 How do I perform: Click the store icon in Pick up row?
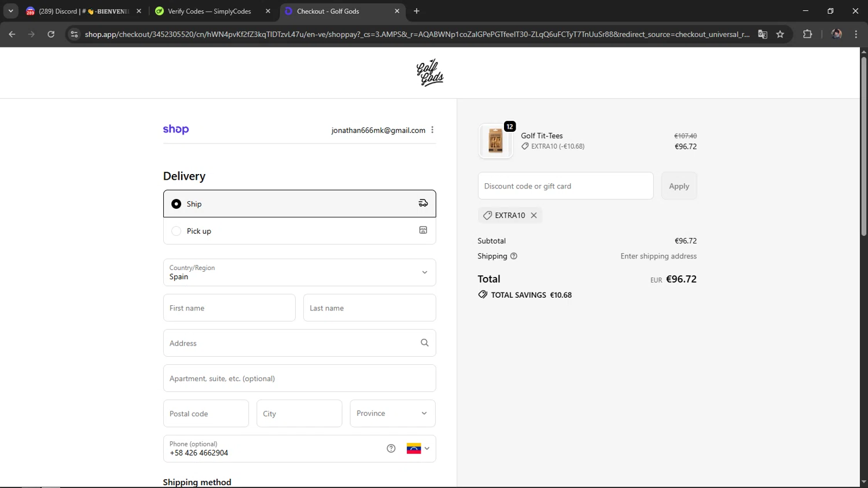click(x=423, y=230)
